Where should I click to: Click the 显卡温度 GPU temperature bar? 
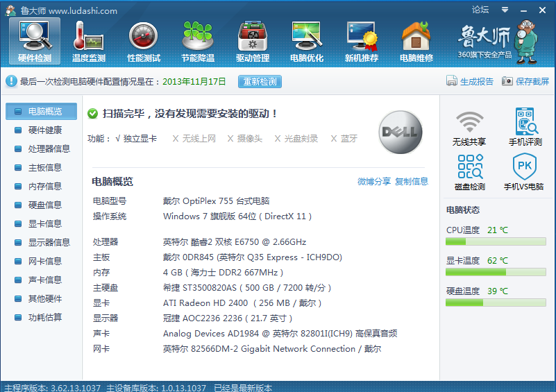click(496, 273)
